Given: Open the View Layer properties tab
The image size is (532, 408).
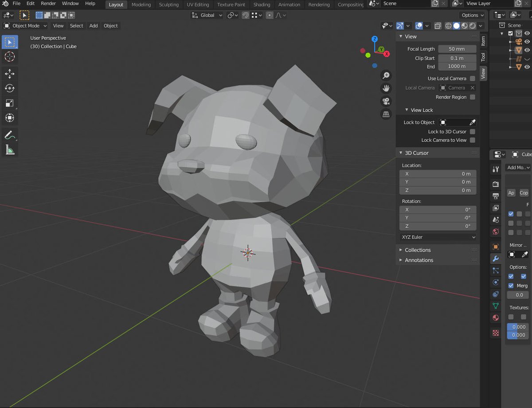Looking at the screenshot, I should coord(496,208).
